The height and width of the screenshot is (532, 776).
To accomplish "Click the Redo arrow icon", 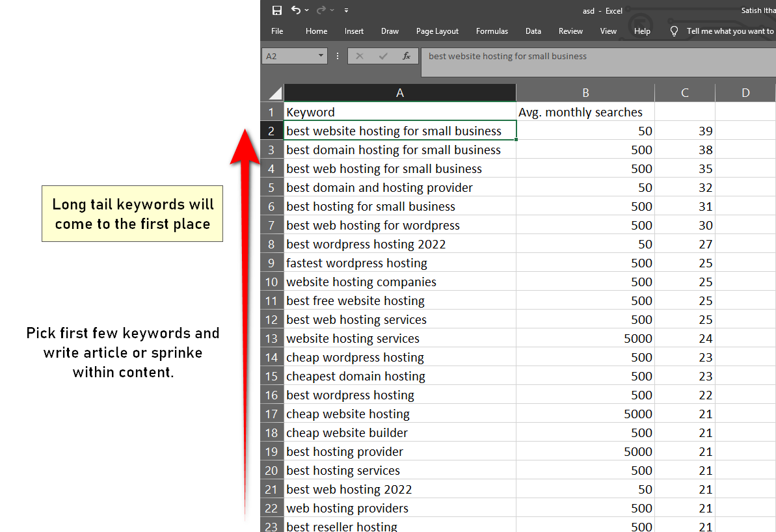I will point(321,10).
